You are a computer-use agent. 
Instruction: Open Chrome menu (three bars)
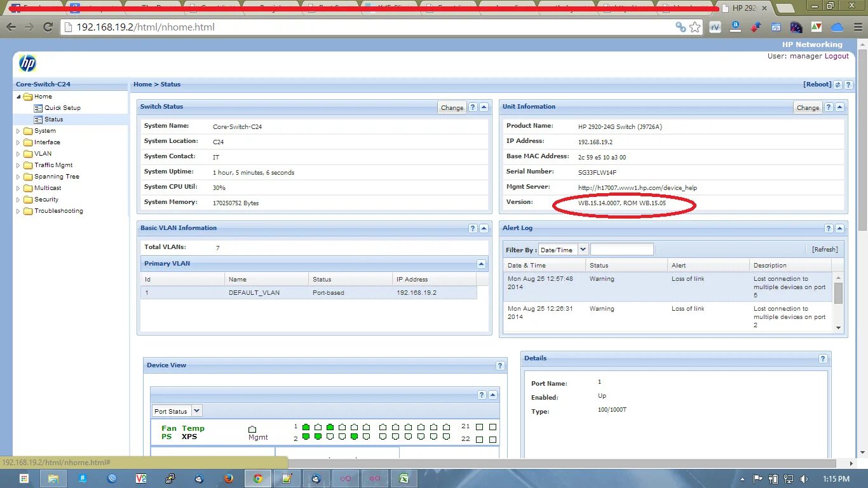click(857, 27)
